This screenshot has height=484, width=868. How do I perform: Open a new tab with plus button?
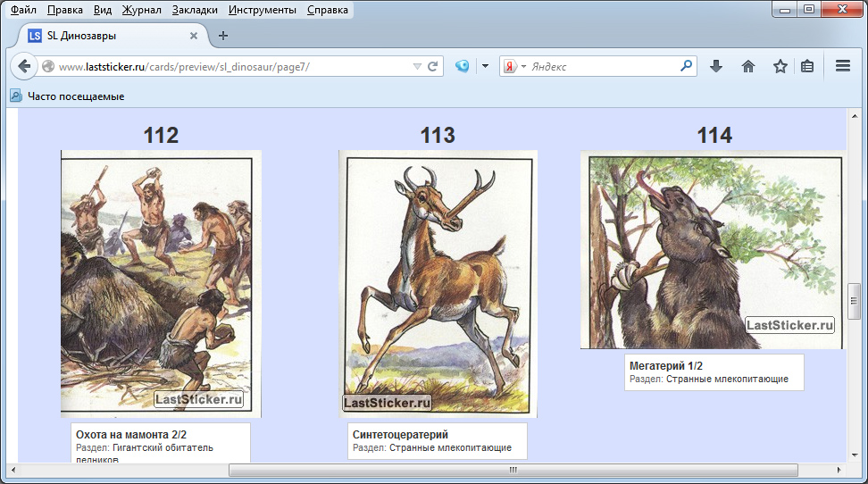[x=223, y=36]
